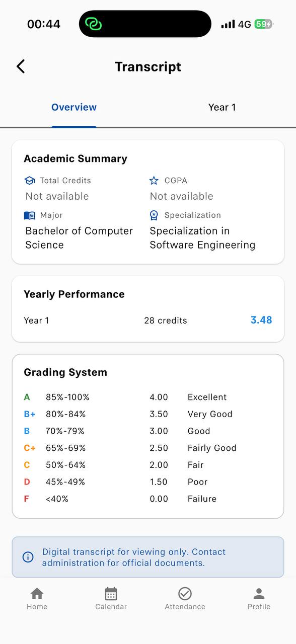Image resolution: width=296 pixels, height=644 pixels.
Task: Open the Profile section
Action: [259, 597]
